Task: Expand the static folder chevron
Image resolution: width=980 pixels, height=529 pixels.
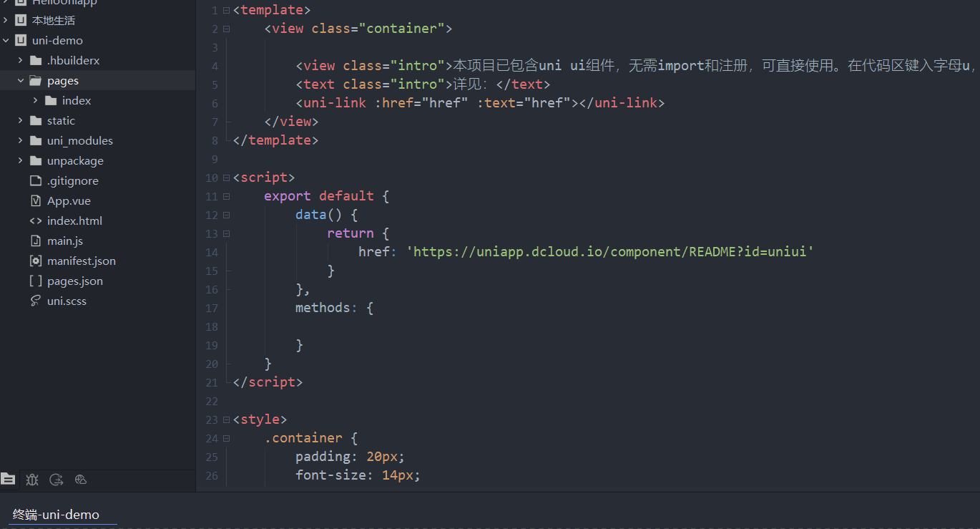Action: pos(21,120)
